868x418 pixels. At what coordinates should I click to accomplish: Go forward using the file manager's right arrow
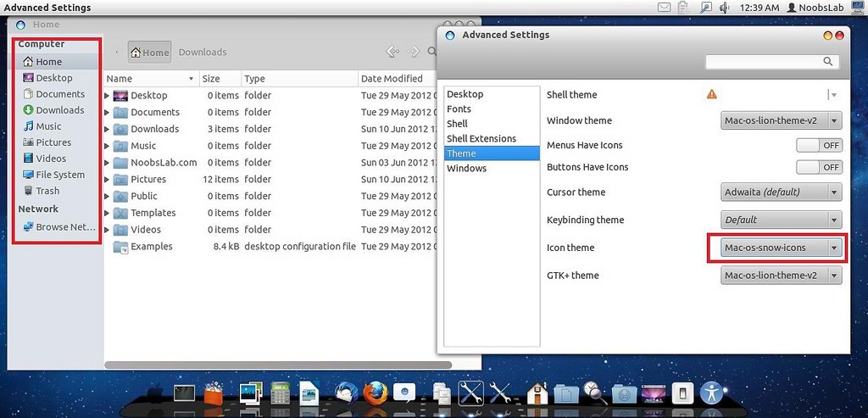pos(414,52)
